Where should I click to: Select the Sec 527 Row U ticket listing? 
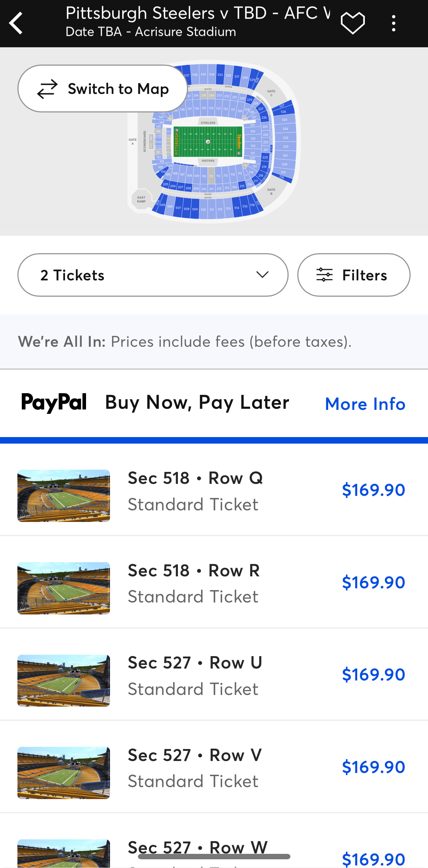click(195, 675)
